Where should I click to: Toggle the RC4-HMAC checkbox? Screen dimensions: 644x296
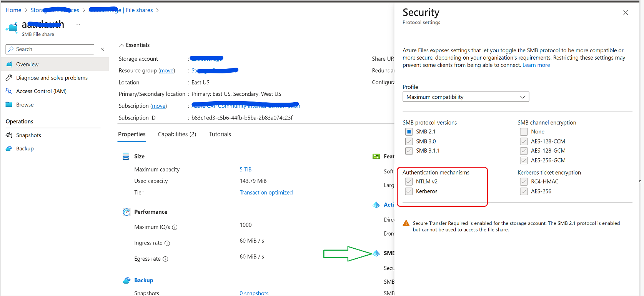tap(524, 181)
